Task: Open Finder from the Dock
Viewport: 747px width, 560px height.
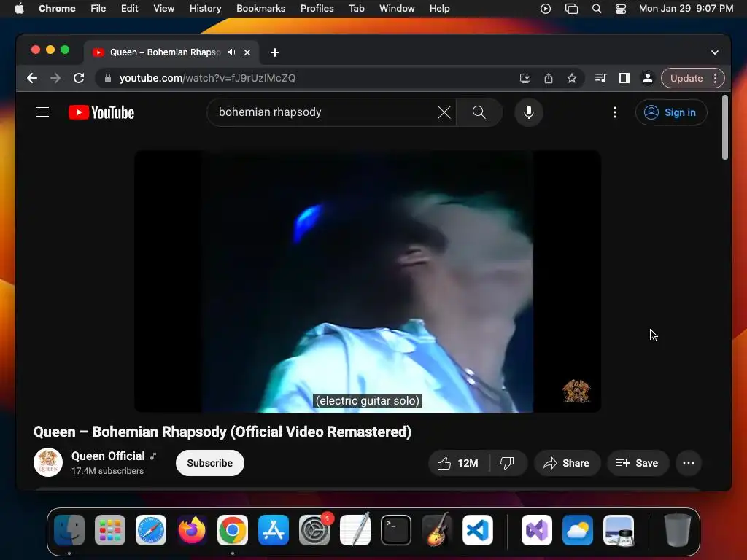Action: pyautogui.click(x=69, y=530)
